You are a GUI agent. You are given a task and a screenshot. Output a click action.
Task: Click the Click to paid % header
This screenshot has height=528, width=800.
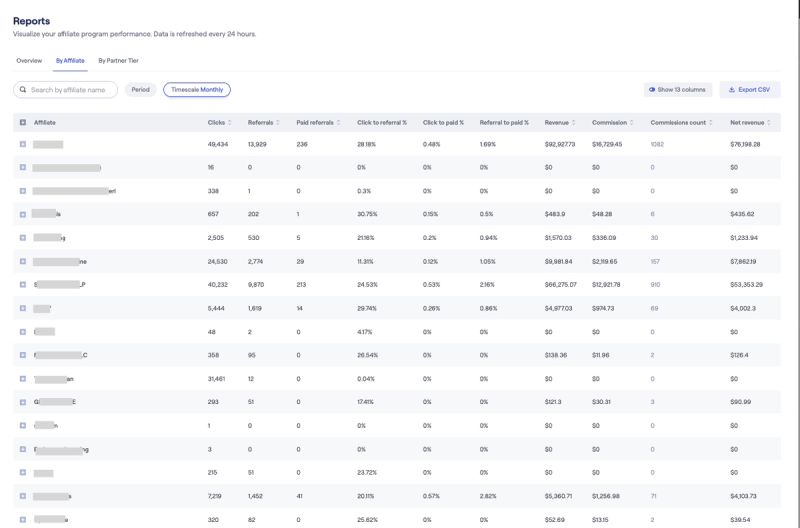443,122
